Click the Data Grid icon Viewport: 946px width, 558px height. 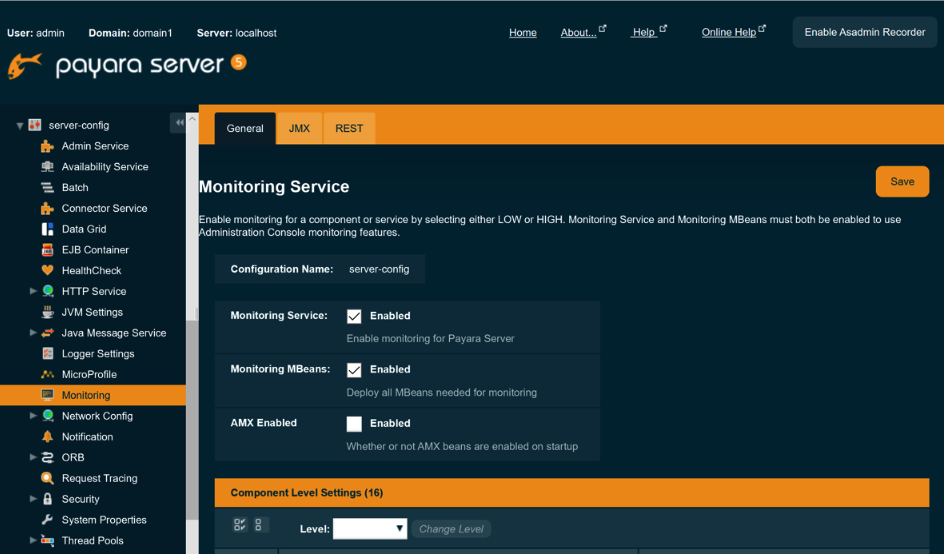[47, 229]
